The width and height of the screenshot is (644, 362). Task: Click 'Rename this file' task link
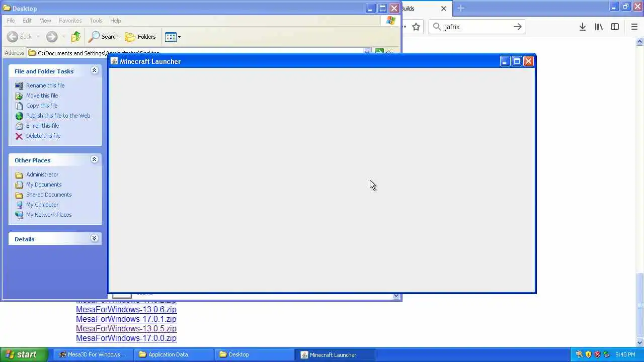45,85
